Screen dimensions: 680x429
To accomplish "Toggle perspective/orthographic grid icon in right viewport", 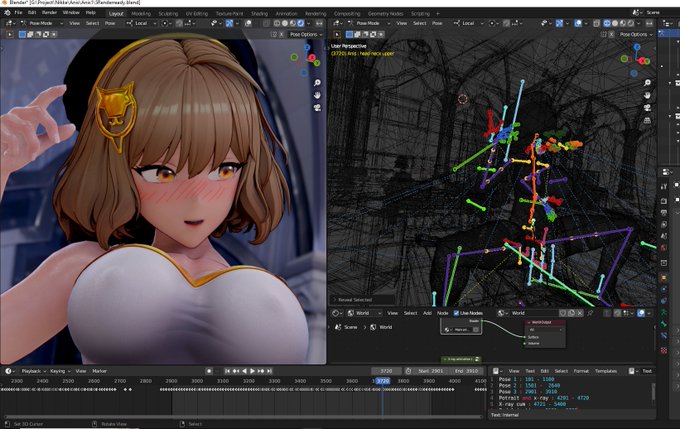I will tap(647, 120).
